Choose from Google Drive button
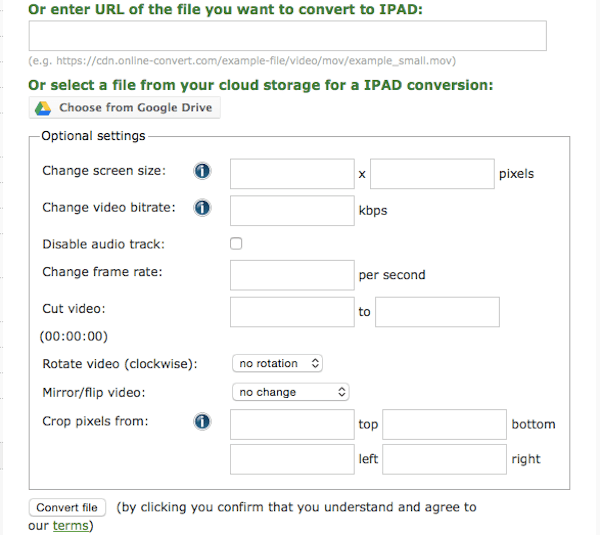The image size is (600, 535). pyautogui.click(x=124, y=108)
